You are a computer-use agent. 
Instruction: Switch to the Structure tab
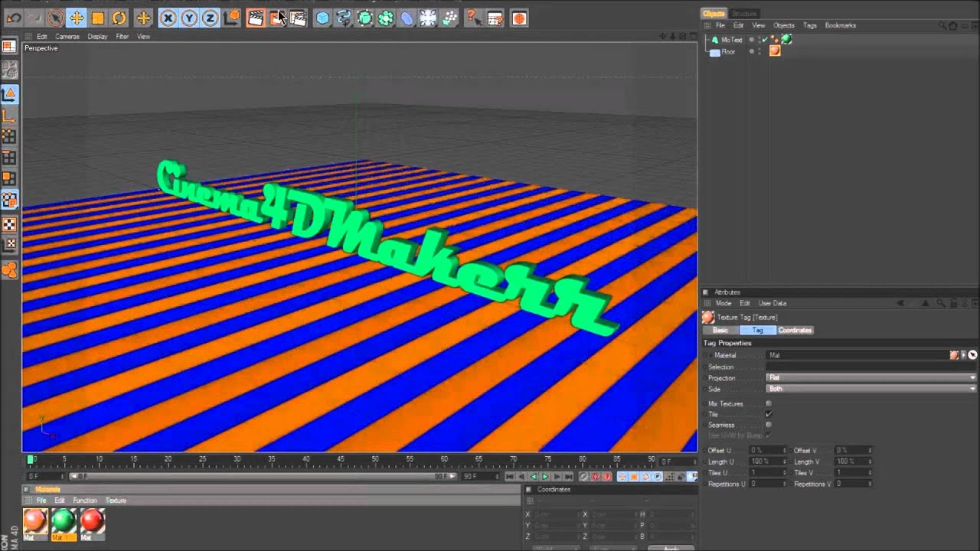pos(743,14)
